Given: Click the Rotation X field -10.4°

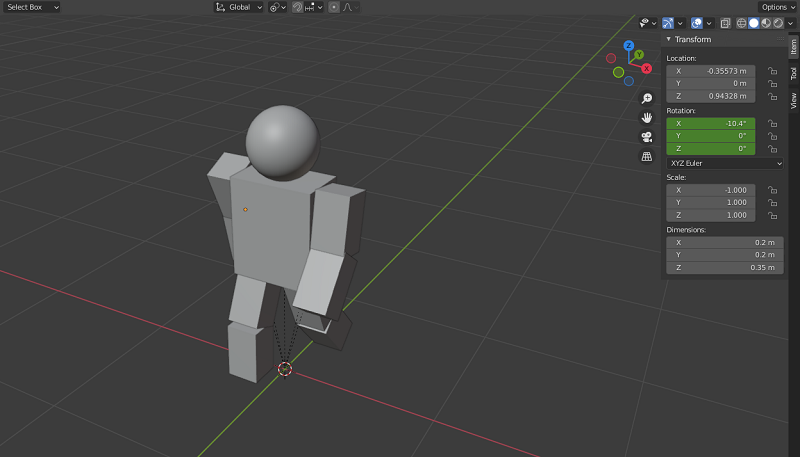Looking at the screenshot, I should pos(711,123).
